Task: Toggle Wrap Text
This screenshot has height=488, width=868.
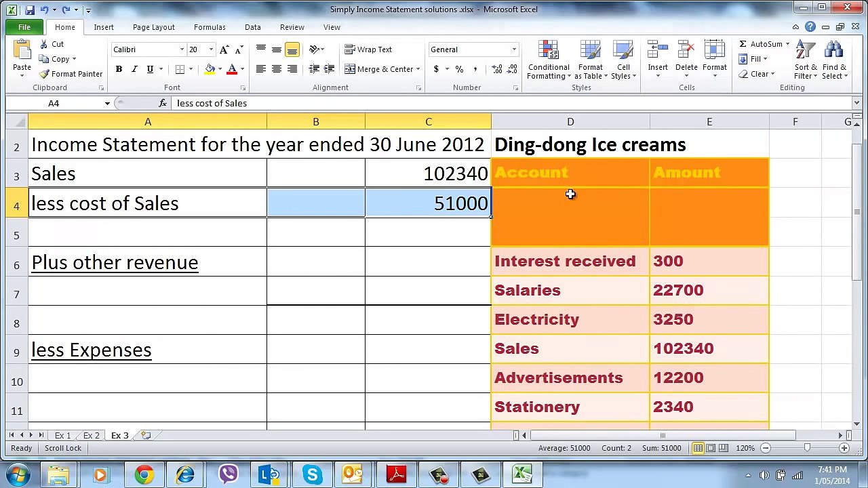Action: (x=368, y=49)
